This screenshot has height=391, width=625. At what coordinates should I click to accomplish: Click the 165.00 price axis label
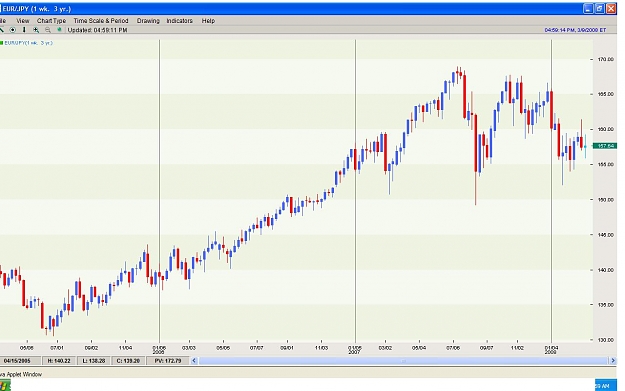click(x=605, y=94)
